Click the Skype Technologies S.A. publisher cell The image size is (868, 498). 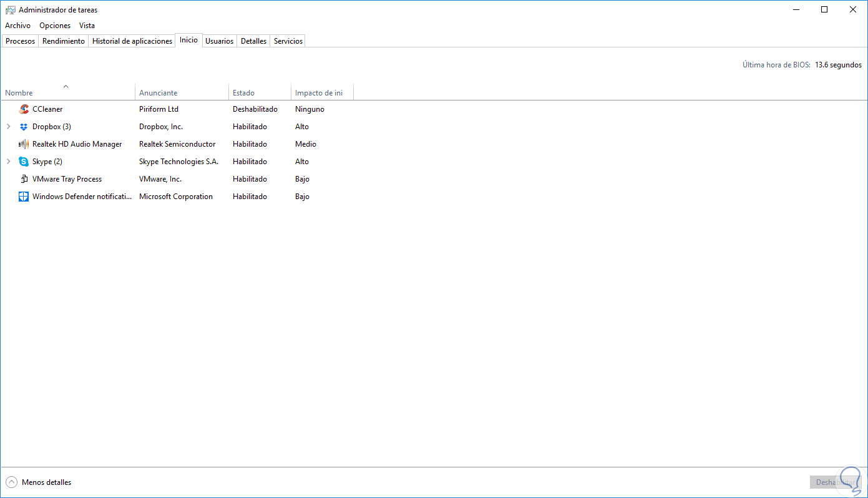click(x=178, y=162)
